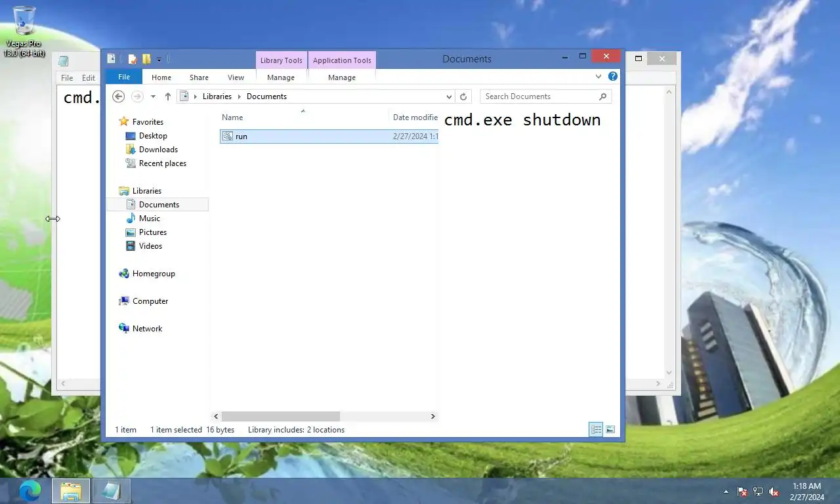Click Documents in the address path
Viewport: 840px width, 504px height.
tap(266, 96)
